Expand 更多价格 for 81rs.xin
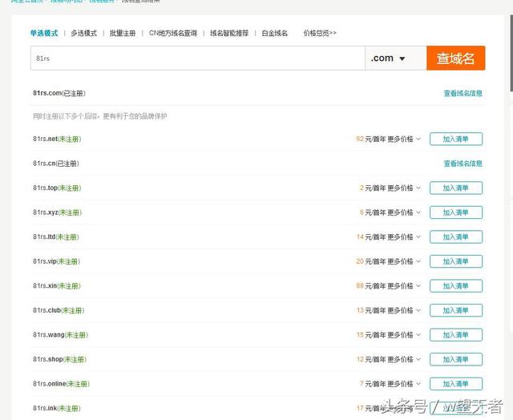513x420 pixels. coord(404,286)
